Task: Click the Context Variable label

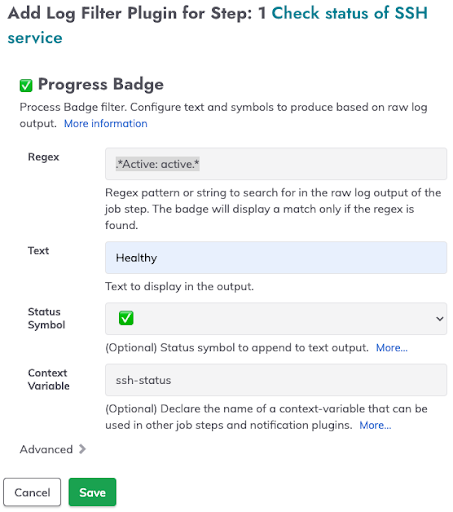Action: coord(49,379)
